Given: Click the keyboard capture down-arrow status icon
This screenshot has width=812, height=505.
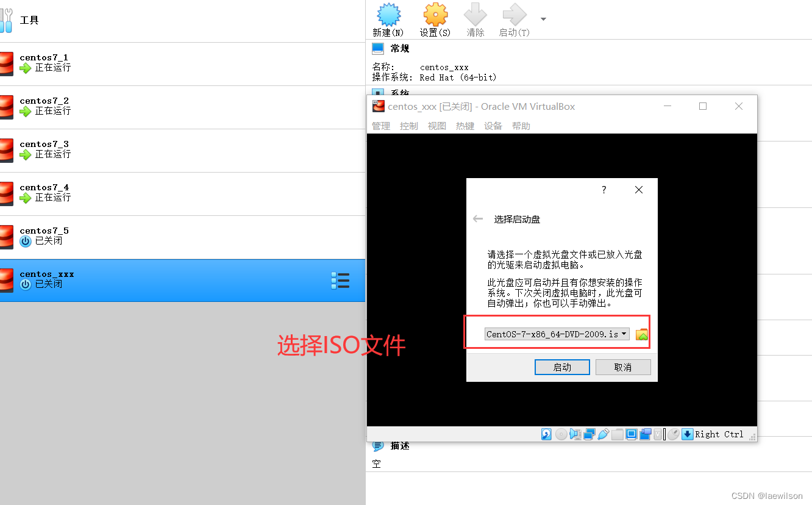Looking at the screenshot, I should click(688, 434).
